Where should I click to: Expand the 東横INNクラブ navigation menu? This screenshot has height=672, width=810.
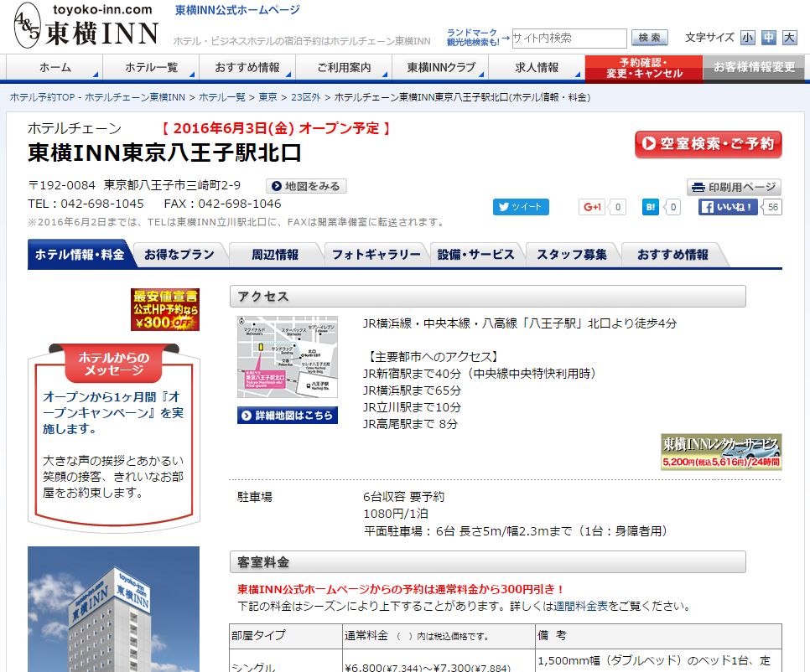point(441,68)
